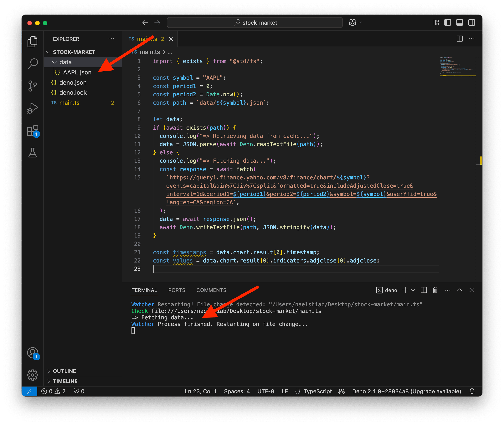The width and height of the screenshot is (504, 425).
Task: Open remote window button in status bar
Action: pyautogui.click(x=29, y=391)
